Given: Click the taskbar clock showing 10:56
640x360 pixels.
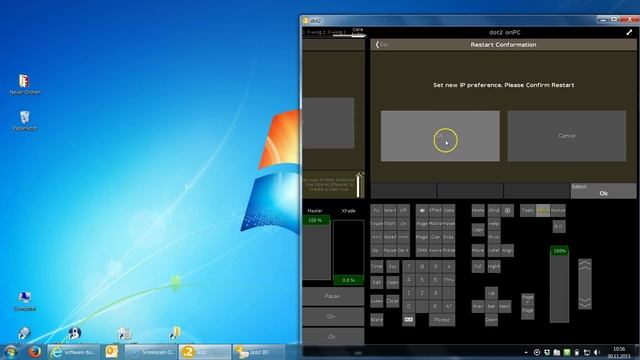Looking at the screenshot, I should click(x=619, y=352).
